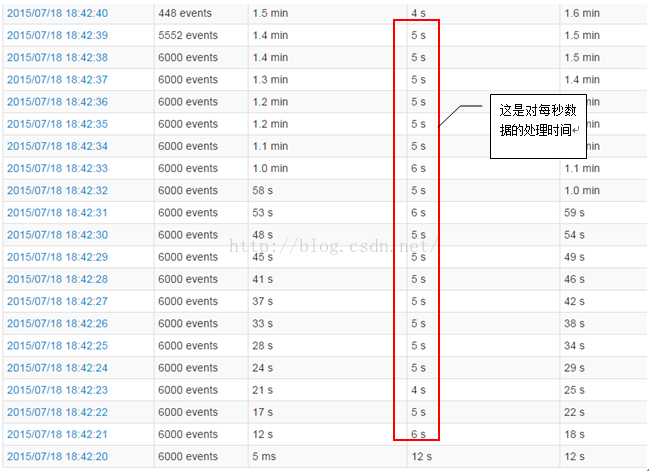Open batch 2015/07/18 18:42:21 link
Screen dimensions: 649x471
tap(58, 435)
